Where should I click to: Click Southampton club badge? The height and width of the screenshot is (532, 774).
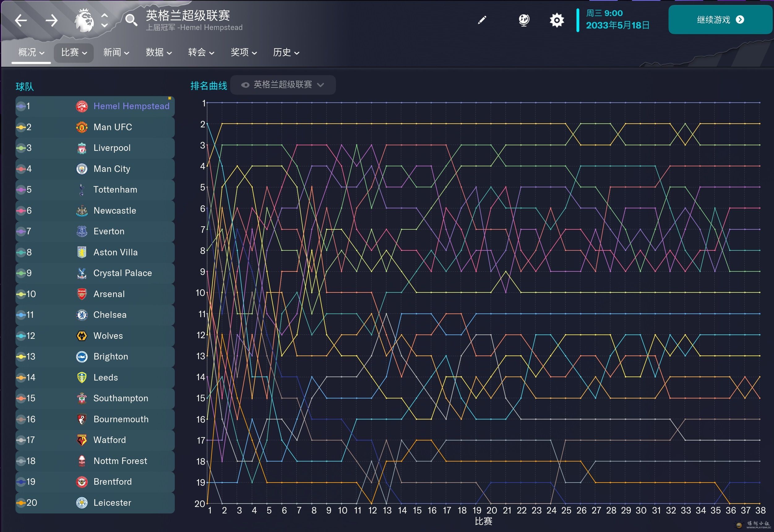pos(82,398)
